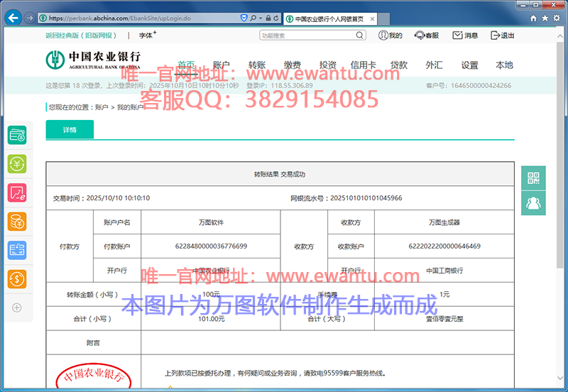Open the 账户 navigation menu
This screenshot has height=392, width=568.
pos(222,65)
